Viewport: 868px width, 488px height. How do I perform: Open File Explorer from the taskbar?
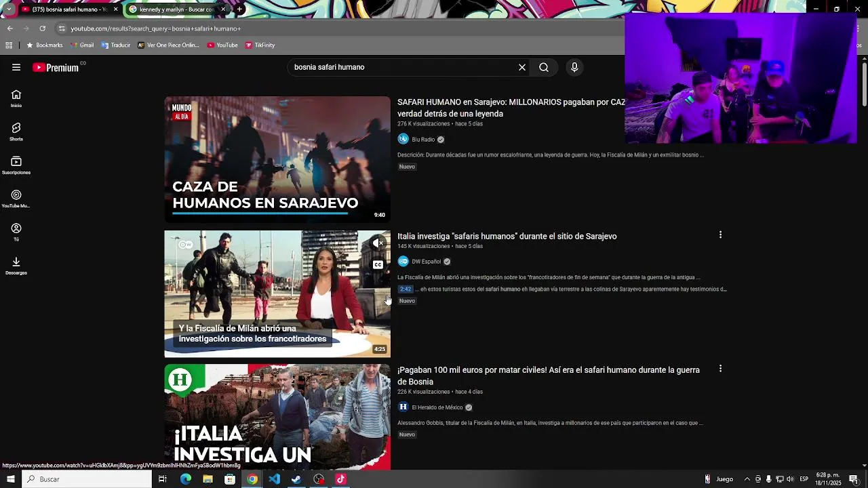click(208, 479)
